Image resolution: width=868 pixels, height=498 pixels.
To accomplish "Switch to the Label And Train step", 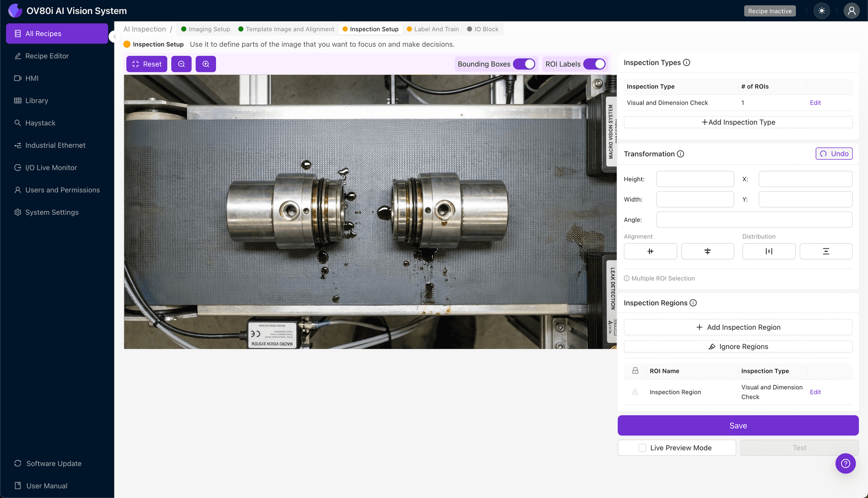I will [x=433, y=29].
